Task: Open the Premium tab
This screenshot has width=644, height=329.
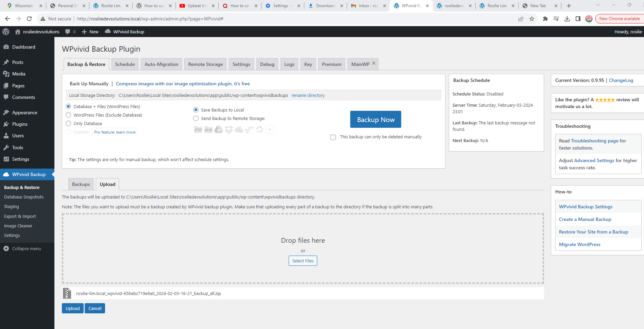Action: click(332, 64)
